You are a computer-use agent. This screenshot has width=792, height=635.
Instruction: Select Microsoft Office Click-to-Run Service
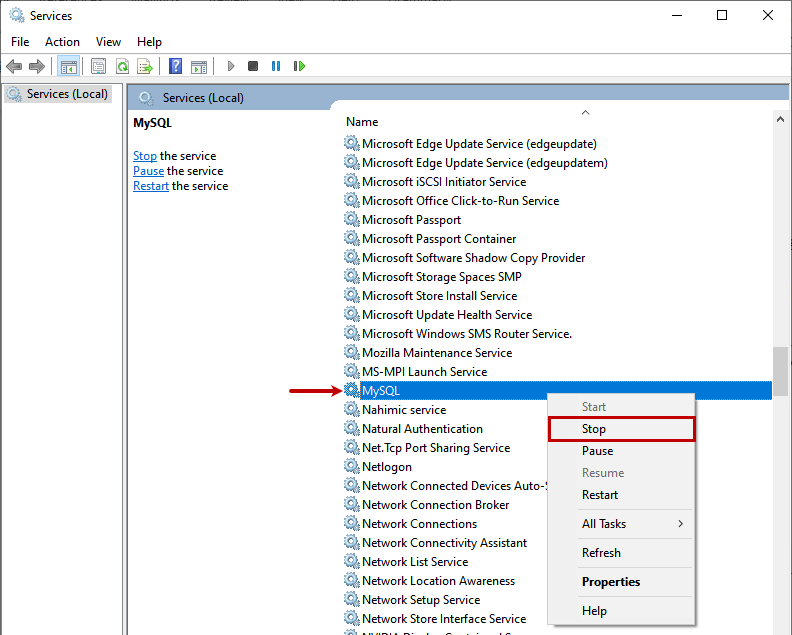point(460,201)
